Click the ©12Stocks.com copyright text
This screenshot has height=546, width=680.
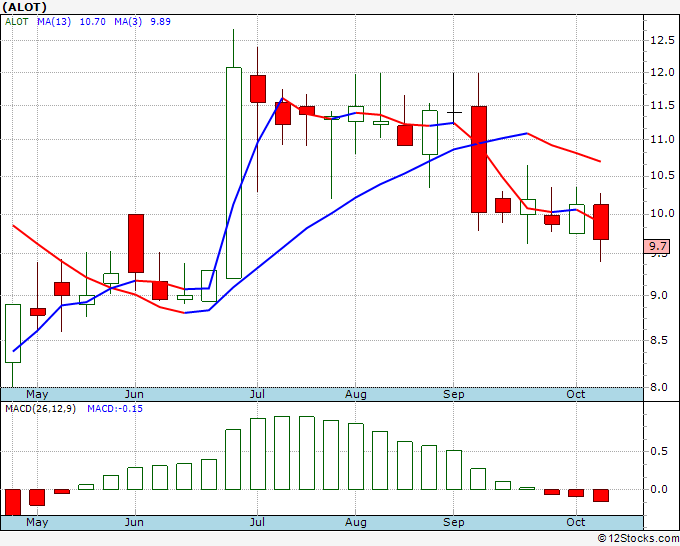click(638, 538)
